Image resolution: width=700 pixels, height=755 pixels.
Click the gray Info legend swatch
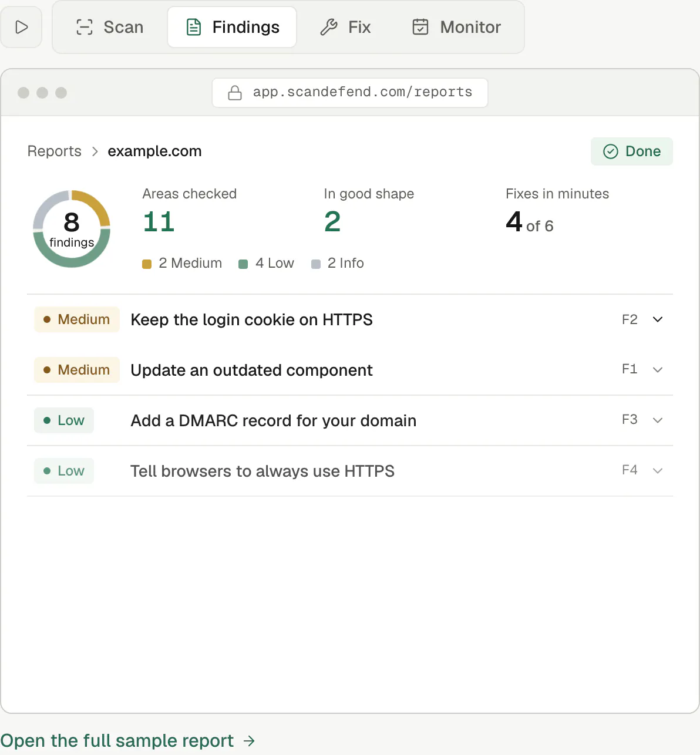point(316,264)
